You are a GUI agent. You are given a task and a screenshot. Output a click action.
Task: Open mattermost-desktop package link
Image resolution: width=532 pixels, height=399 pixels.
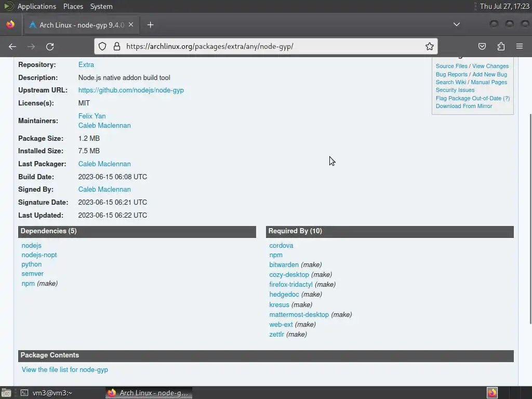coord(299,314)
